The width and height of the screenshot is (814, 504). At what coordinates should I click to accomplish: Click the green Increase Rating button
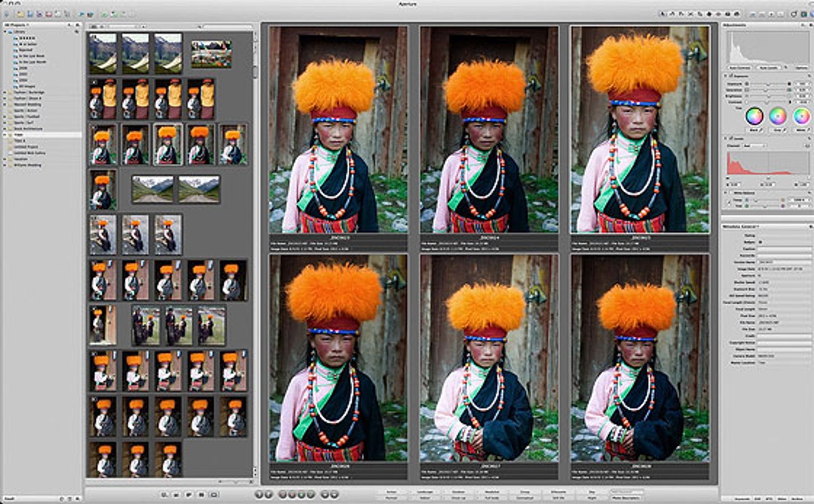(301, 494)
